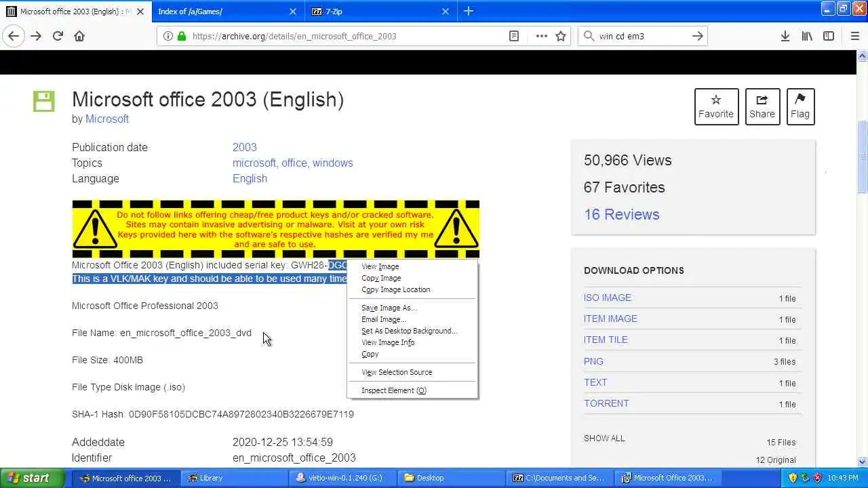The height and width of the screenshot is (488, 868).
Task: Choose Inspect Element entry
Action: pyautogui.click(x=412, y=390)
